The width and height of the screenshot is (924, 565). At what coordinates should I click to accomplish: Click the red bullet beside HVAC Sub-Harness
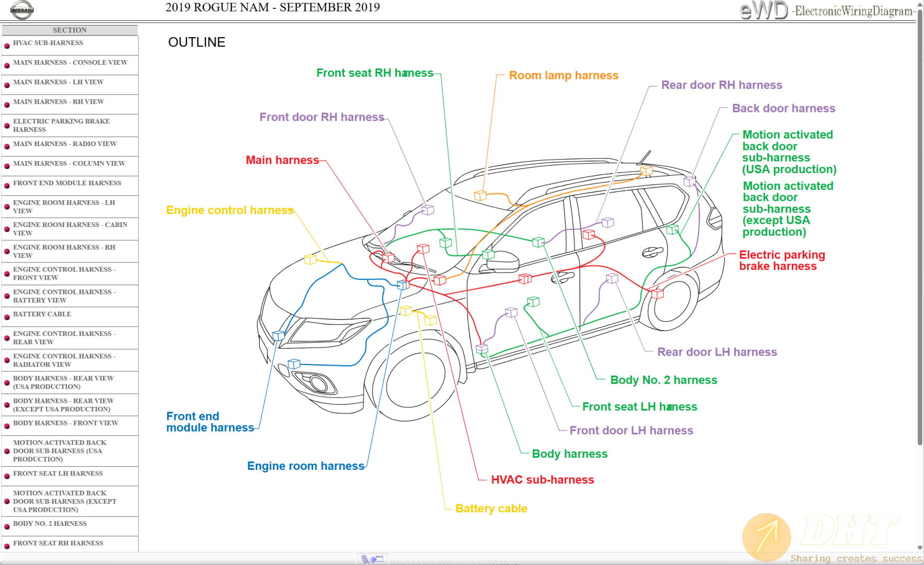[7, 46]
